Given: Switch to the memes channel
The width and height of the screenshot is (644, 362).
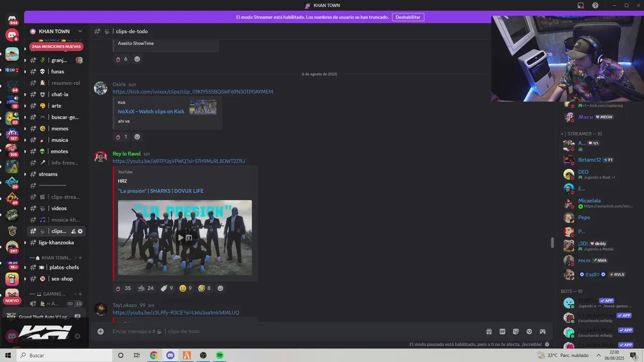Looking at the screenshot, I should point(55,129).
